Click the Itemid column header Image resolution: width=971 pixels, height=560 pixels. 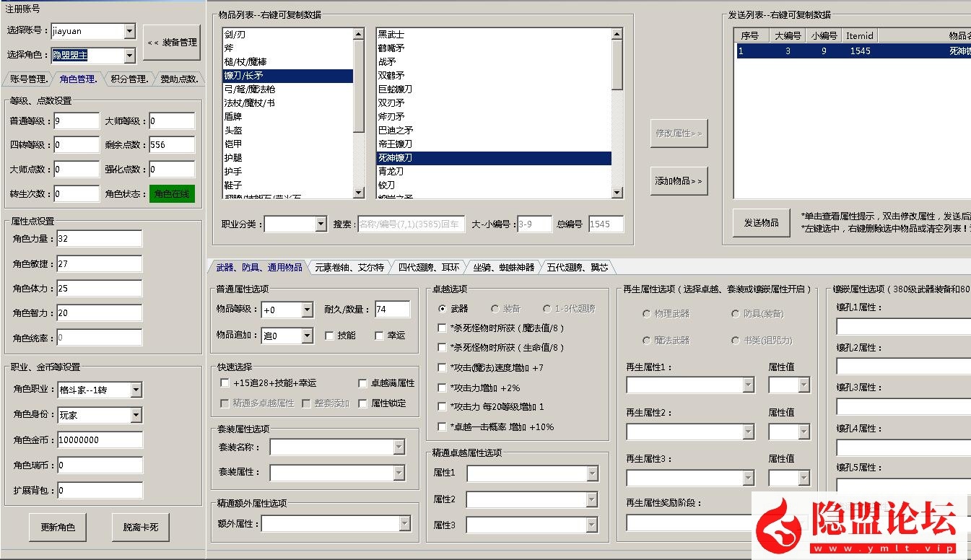coord(860,35)
